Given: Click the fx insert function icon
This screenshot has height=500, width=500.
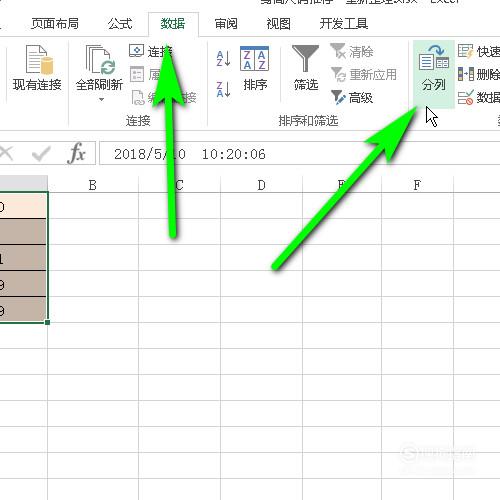Looking at the screenshot, I should (x=76, y=153).
